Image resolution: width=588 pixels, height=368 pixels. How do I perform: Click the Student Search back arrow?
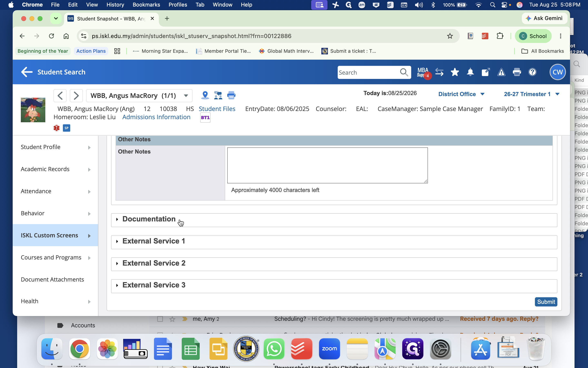27,72
